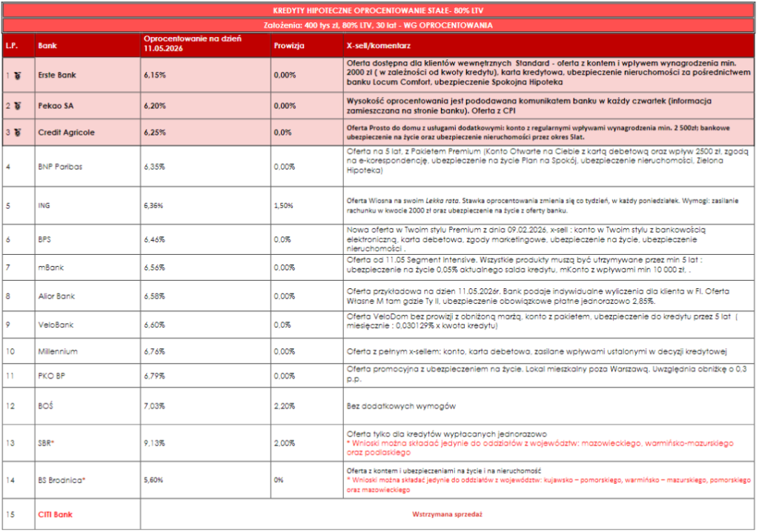Click the X-sell/komentarz column header
Image resolution: width=759 pixels, height=532 pixels.
379,45
